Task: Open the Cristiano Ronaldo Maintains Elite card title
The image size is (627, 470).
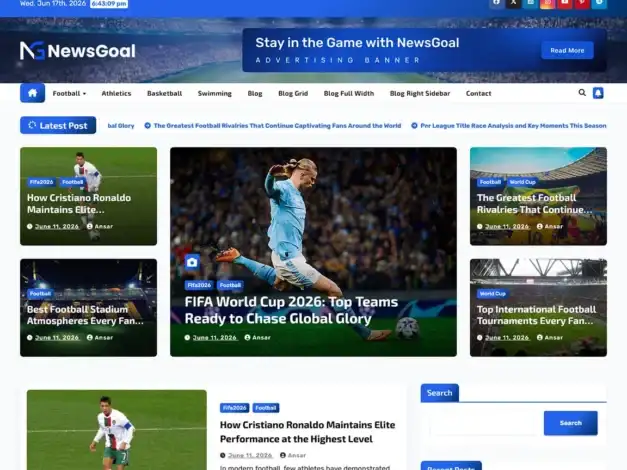Action: [79, 204]
